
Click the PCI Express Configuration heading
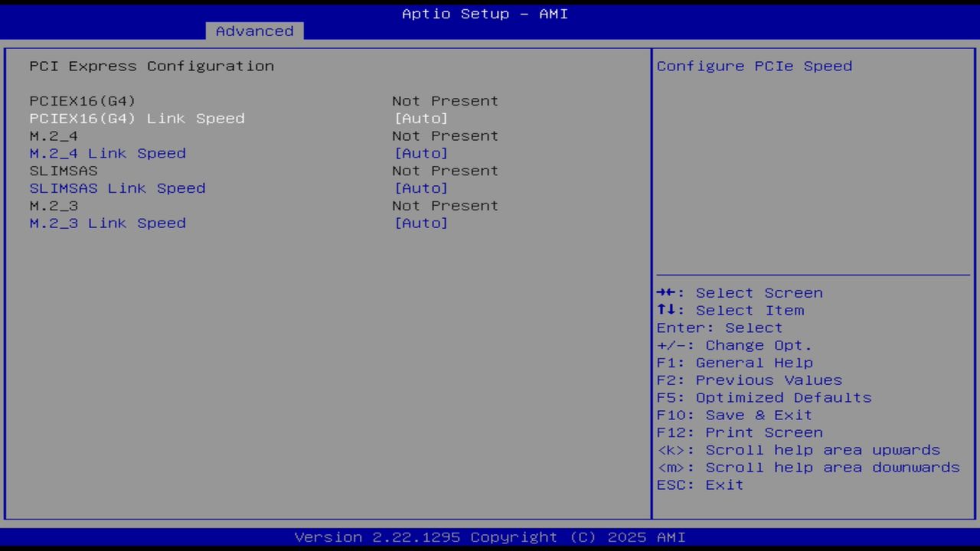coord(151,66)
